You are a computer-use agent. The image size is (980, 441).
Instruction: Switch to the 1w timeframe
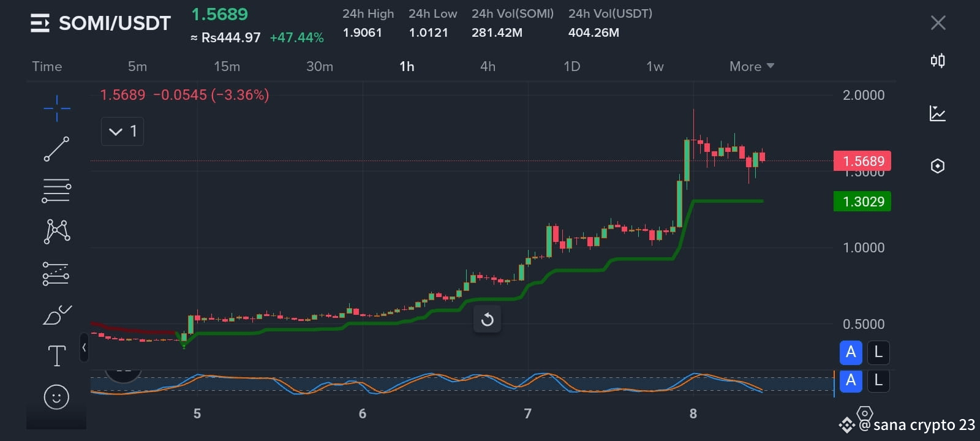[x=655, y=66]
